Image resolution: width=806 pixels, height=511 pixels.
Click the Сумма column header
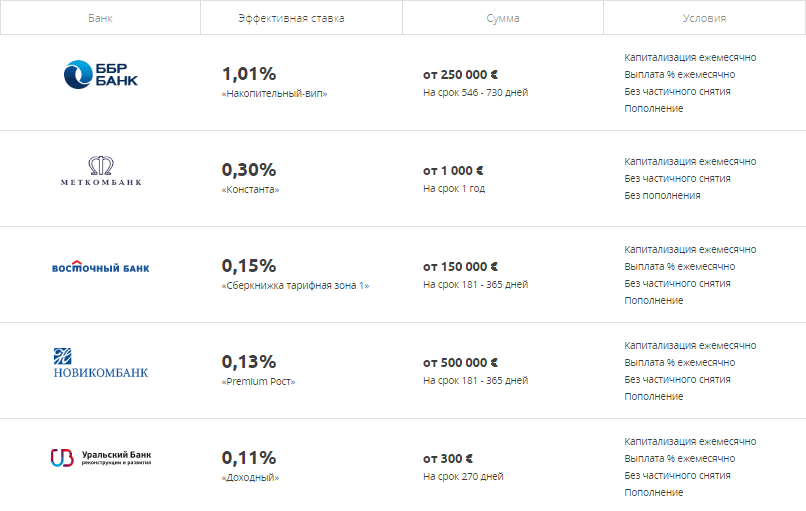click(x=503, y=18)
